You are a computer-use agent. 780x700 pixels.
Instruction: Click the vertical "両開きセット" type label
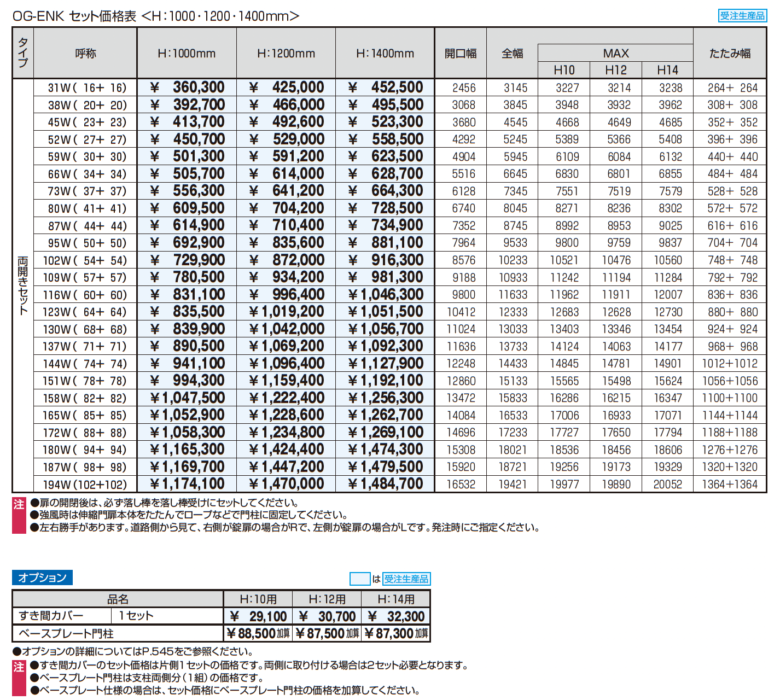pyautogui.click(x=23, y=285)
